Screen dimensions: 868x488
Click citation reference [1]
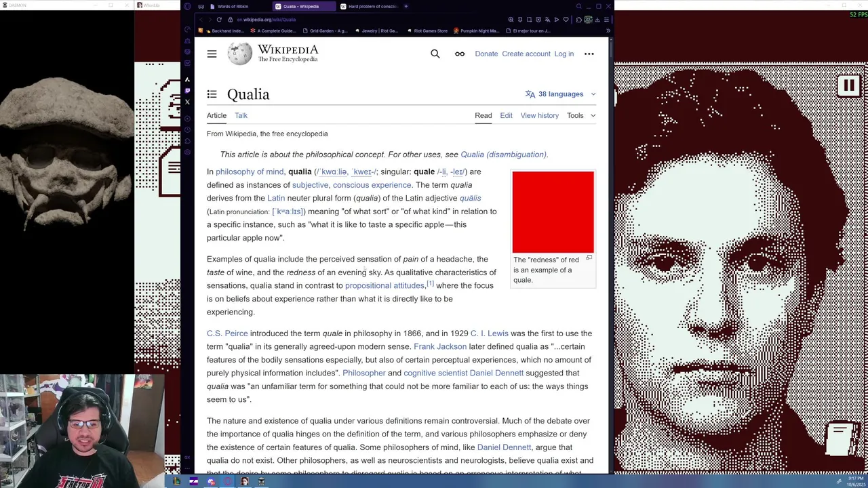coord(430,283)
